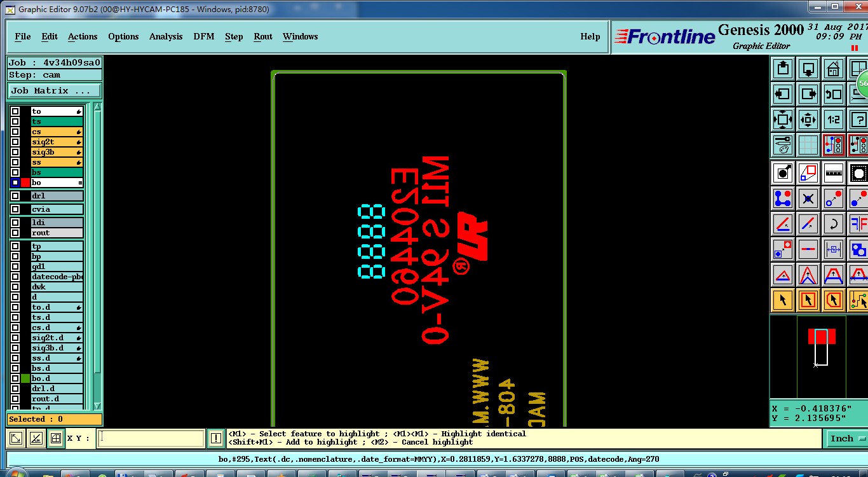Open the DFM menu
Screen dimensions: 868x477
[203, 36]
